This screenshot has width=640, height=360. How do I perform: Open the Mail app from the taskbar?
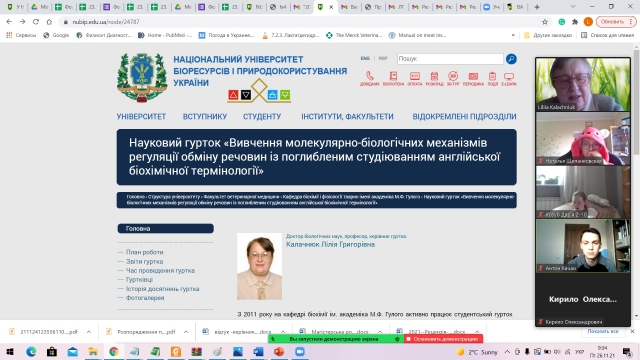pyautogui.click(x=72, y=351)
